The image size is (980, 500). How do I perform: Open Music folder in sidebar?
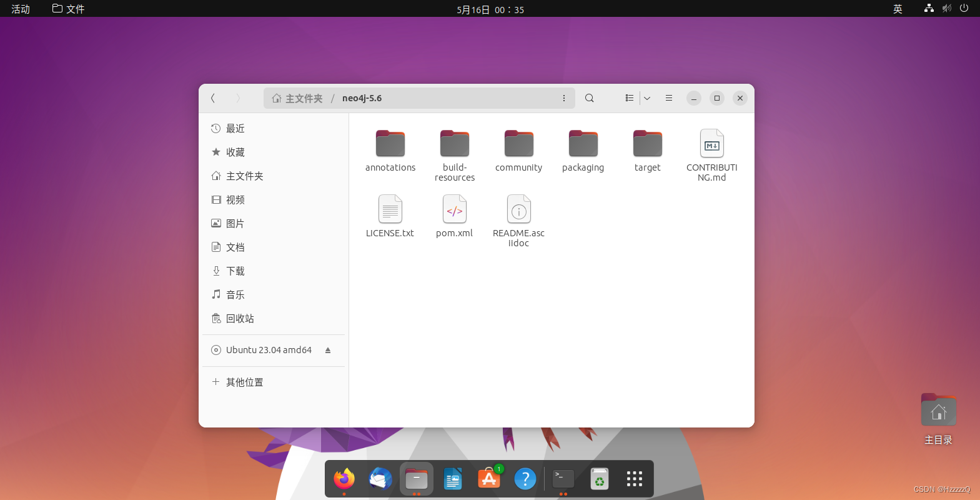274,294
